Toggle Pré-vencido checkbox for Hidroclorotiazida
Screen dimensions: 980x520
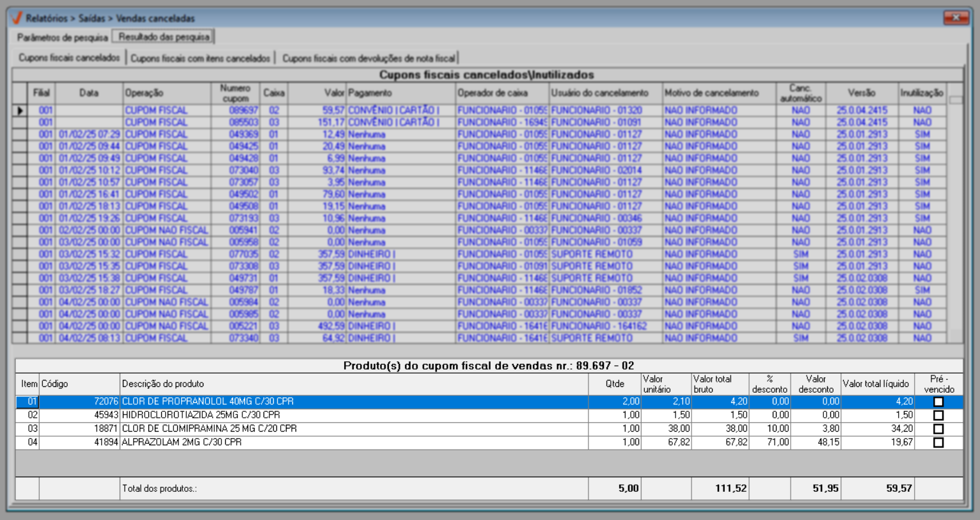pos(938,415)
